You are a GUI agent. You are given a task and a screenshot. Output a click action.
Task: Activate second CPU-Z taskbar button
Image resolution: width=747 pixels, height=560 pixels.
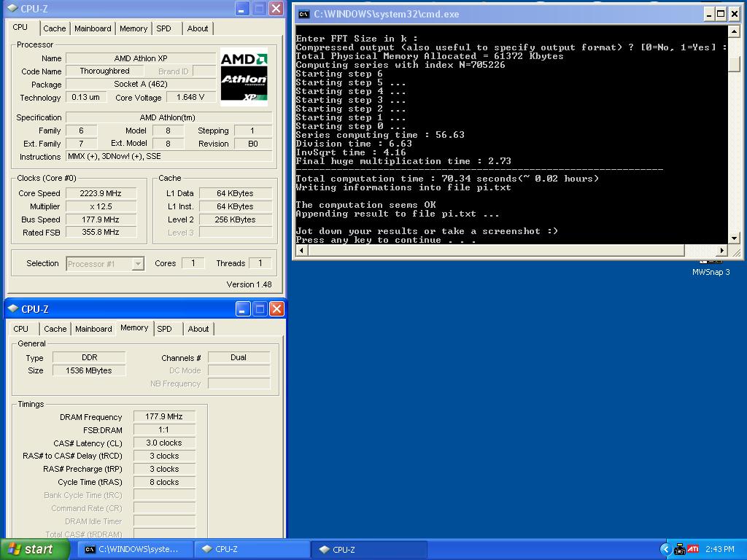(370, 550)
